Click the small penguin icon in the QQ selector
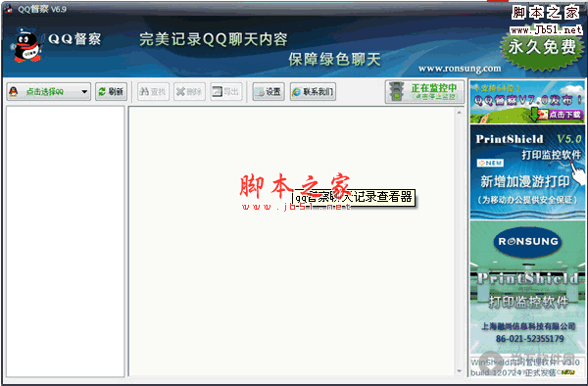 pyautogui.click(x=14, y=91)
